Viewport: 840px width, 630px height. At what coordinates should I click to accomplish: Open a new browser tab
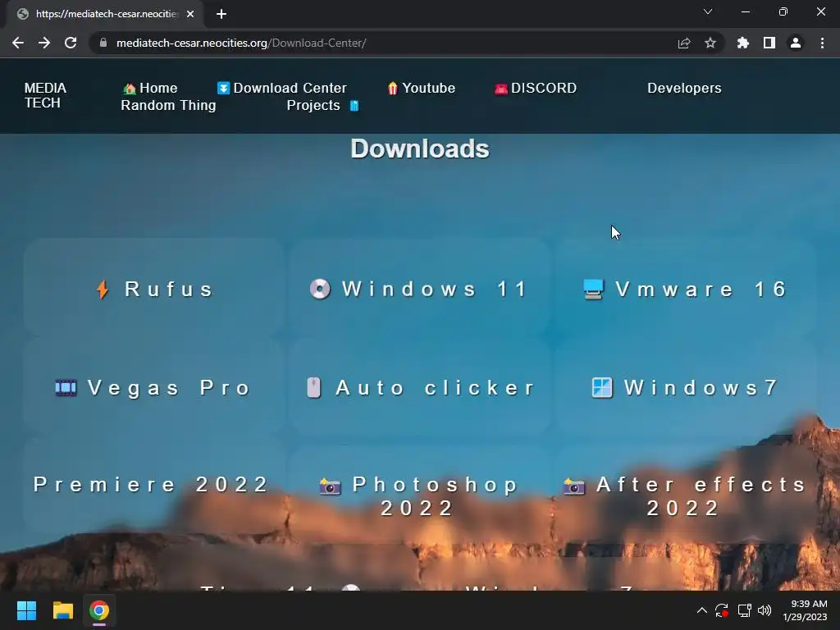[221, 14]
